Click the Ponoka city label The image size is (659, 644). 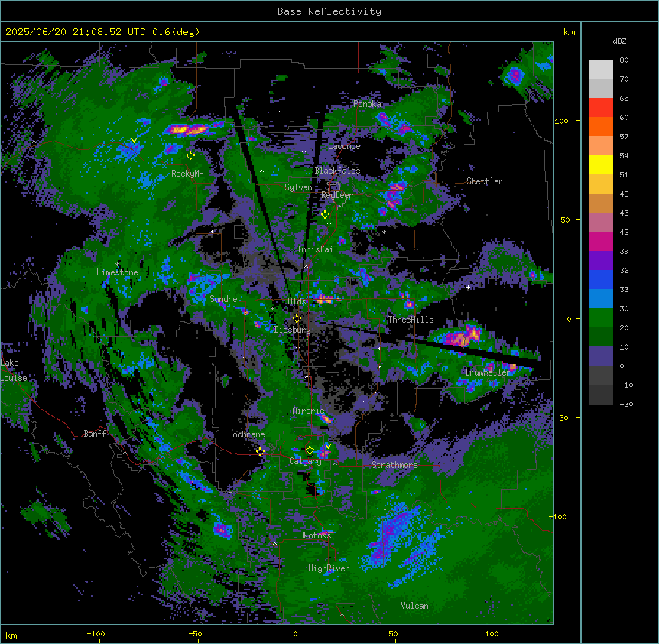[367, 104]
